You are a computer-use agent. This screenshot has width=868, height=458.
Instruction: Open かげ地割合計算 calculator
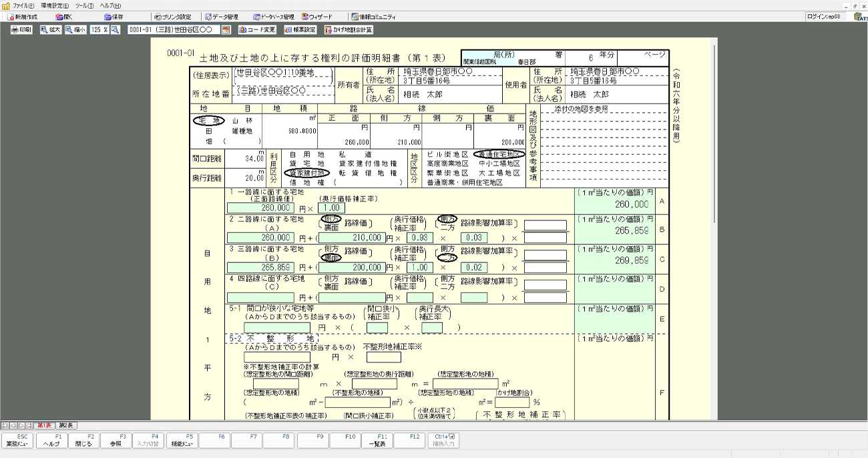coord(349,30)
